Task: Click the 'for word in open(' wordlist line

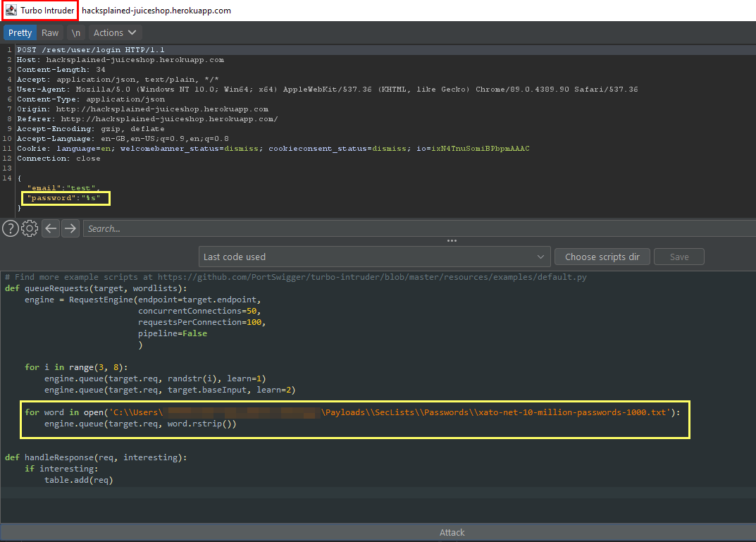Action: 352,412
